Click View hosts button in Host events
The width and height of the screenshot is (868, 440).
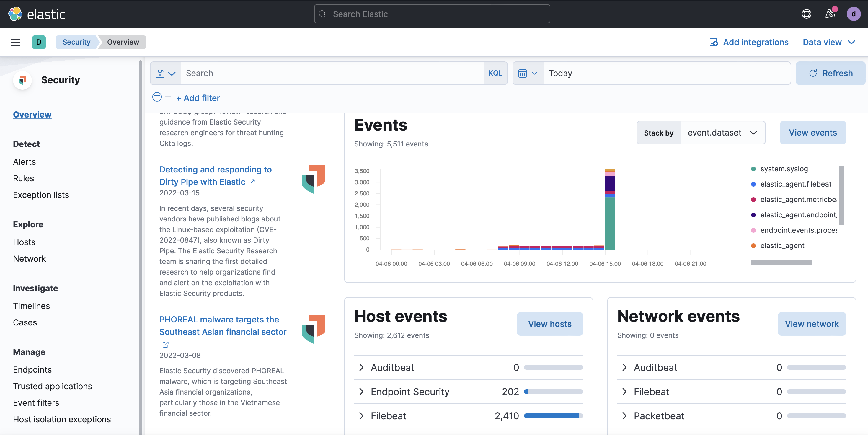pos(549,324)
